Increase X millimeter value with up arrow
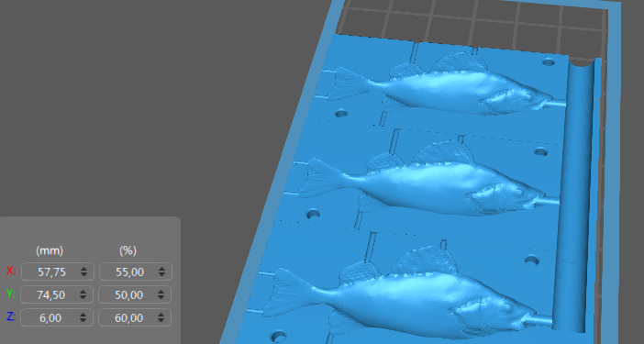The width and height of the screenshot is (644, 344). tap(83, 269)
